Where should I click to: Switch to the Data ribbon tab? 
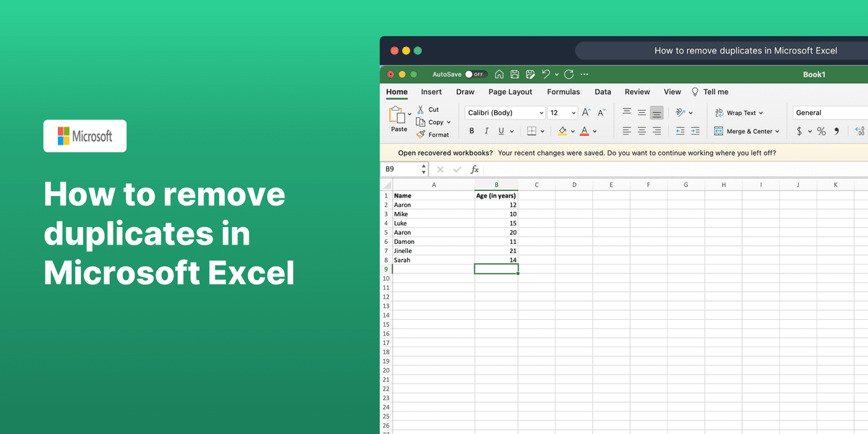(x=603, y=92)
